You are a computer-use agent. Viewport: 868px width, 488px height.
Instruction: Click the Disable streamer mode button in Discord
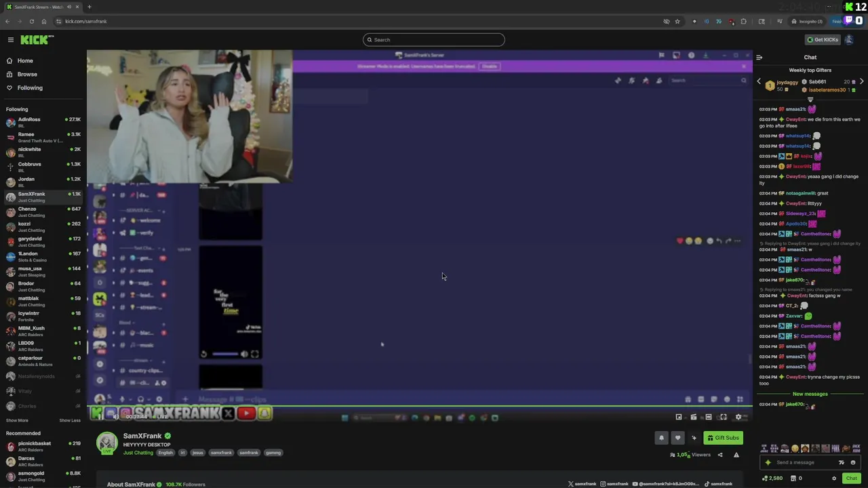(489, 66)
